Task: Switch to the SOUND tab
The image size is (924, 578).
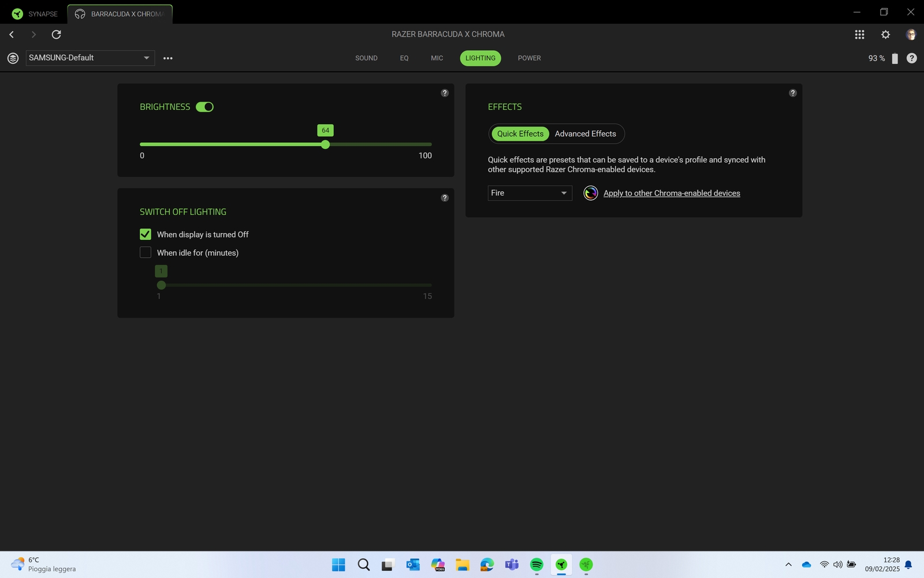Action: point(366,58)
